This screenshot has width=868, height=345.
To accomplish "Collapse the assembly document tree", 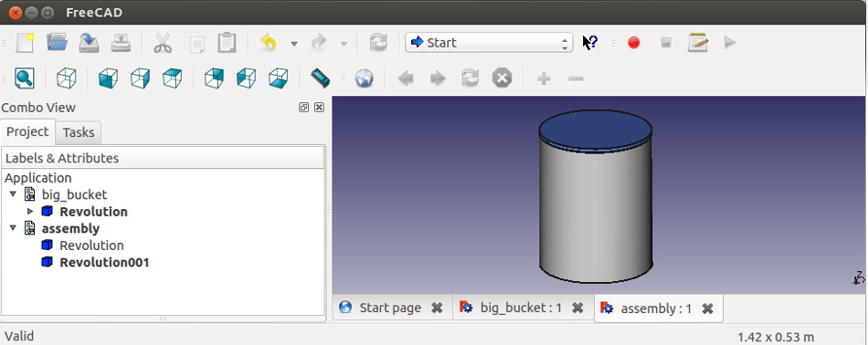I will click(13, 228).
